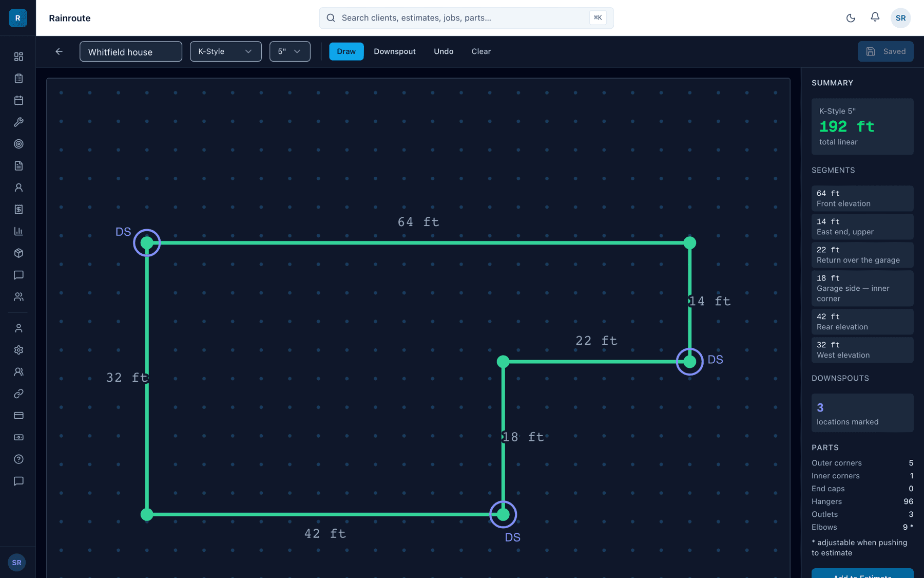The height and width of the screenshot is (578, 924).
Task: Click the 192 ft total linear card
Action: tap(862, 126)
